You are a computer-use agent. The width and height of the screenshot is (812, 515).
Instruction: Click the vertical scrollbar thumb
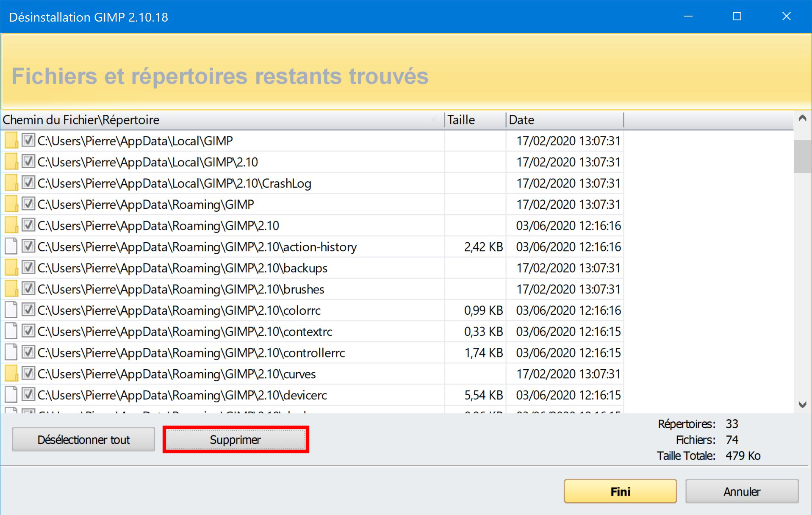[x=802, y=156]
